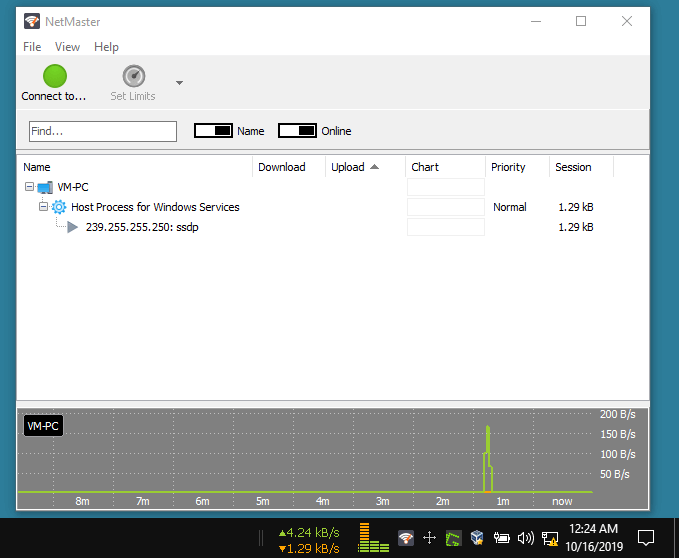Image resolution: width=679 pixels, height=558 pixels.
Task: Open the Help menu
Action: tap(106, 47)
